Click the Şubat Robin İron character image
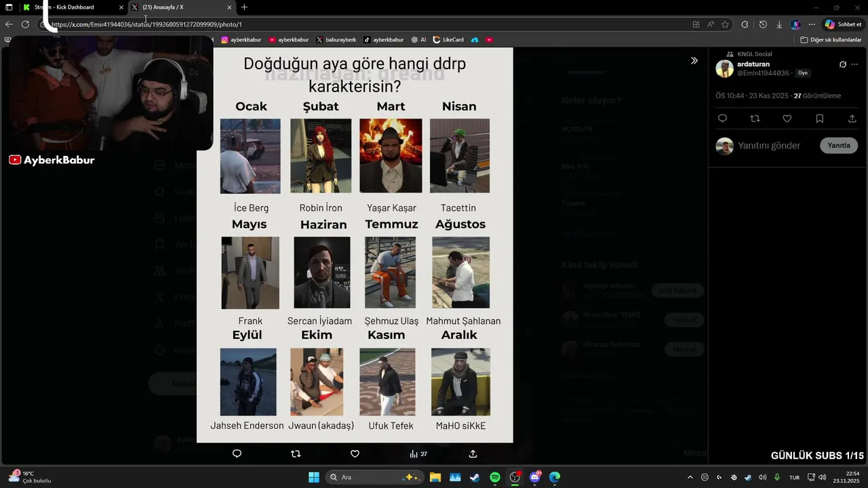This screenshot has width=868, height=488. (x=321, y=156)
